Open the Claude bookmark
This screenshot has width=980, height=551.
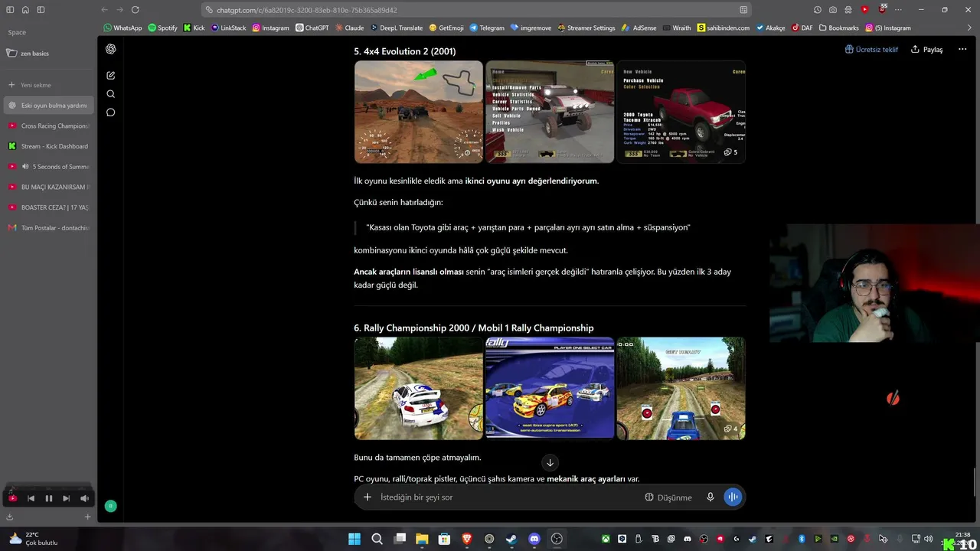point(349,28)
